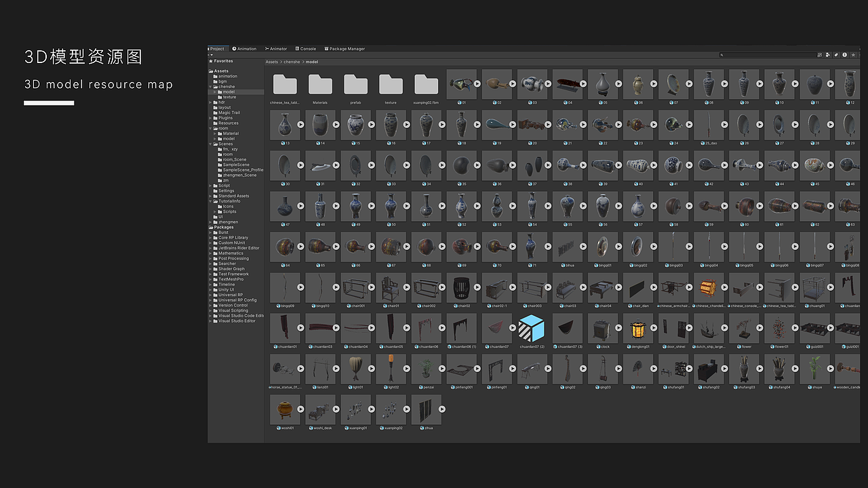Select the chinese_chandelier lantern model
This screenshot has width=868, height=488.
(x=708, y=288)
